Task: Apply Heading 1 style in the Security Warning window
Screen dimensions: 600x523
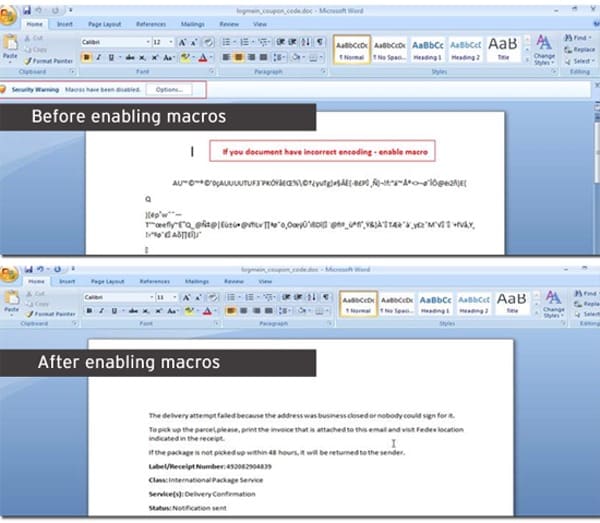Action: tap(427, 49)
